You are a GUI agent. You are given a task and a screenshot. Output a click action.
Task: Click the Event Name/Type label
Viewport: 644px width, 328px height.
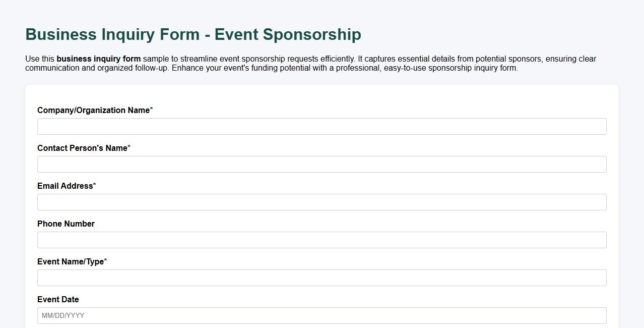tap(69, 261)
